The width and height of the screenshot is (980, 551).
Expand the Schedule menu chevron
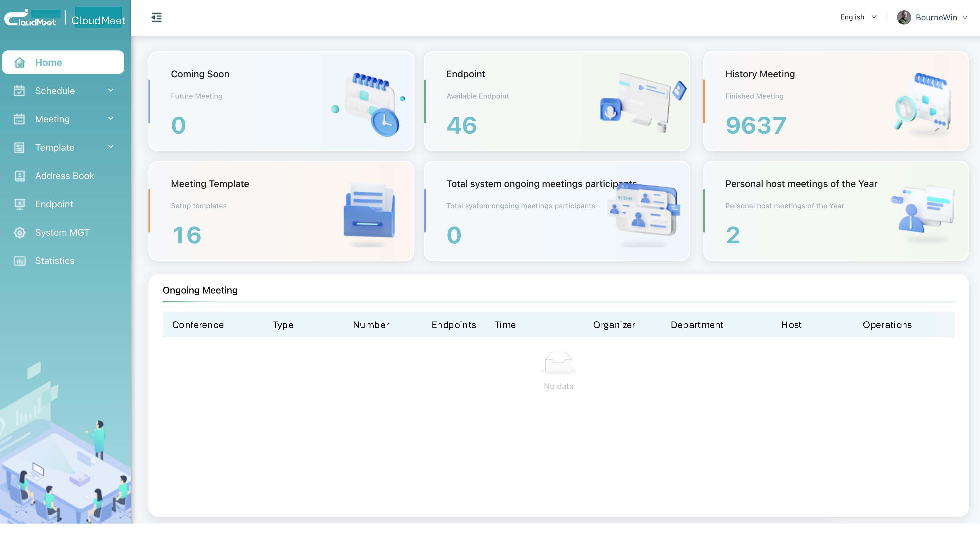point(111,91)
